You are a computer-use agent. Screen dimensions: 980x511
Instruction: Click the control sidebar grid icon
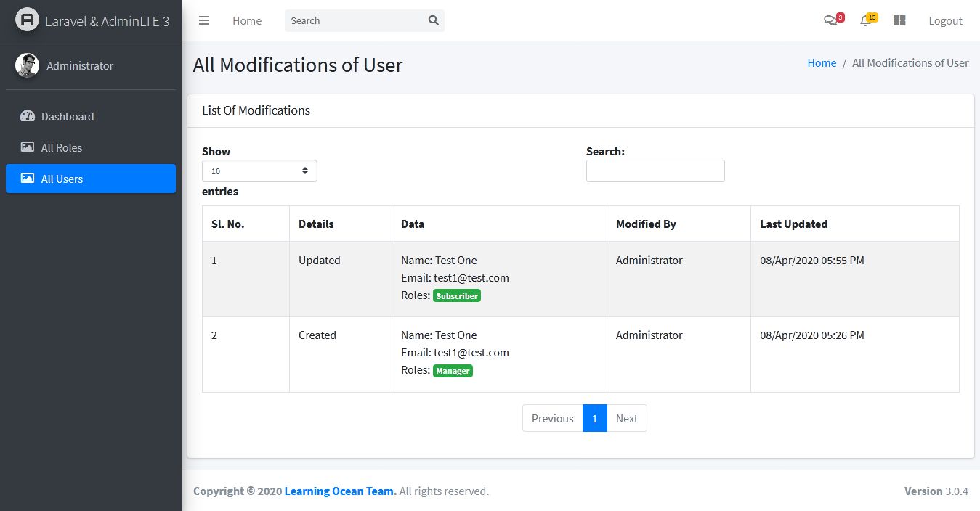coord(899,21)
